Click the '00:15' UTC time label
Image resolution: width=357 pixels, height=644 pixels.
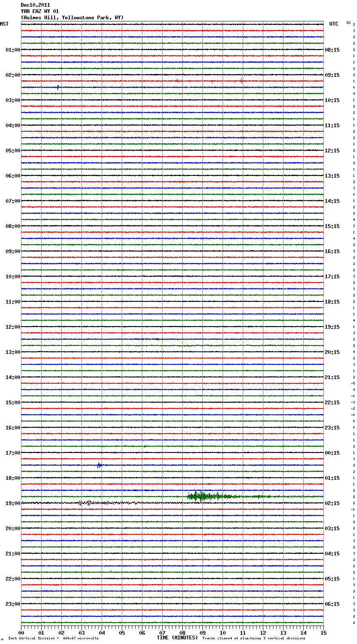coord(332,453)
